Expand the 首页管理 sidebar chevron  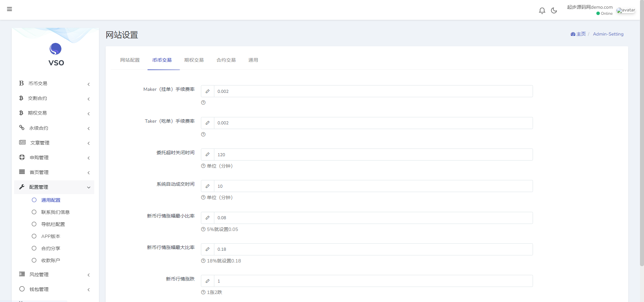tap(89, 173)
